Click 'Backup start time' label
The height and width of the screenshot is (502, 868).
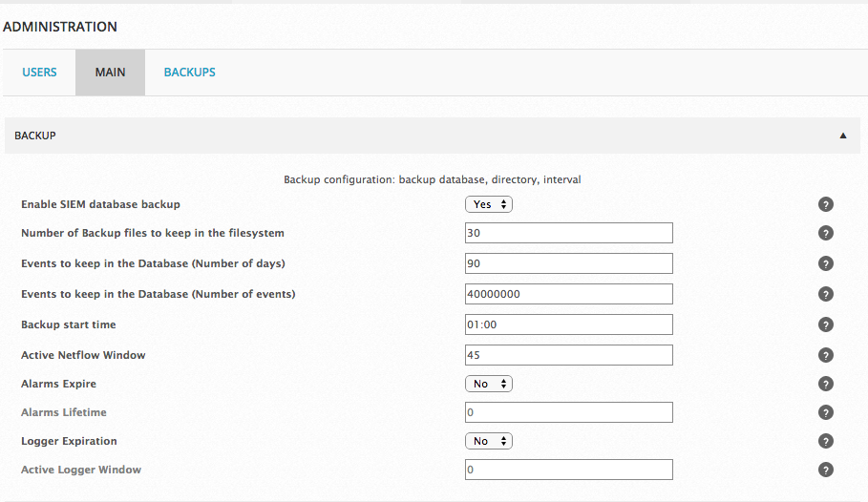click(69, 324)
